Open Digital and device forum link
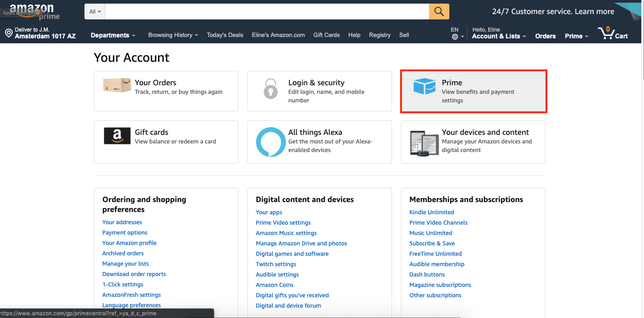Screen dimensions: 644x318 click(289, 305)
